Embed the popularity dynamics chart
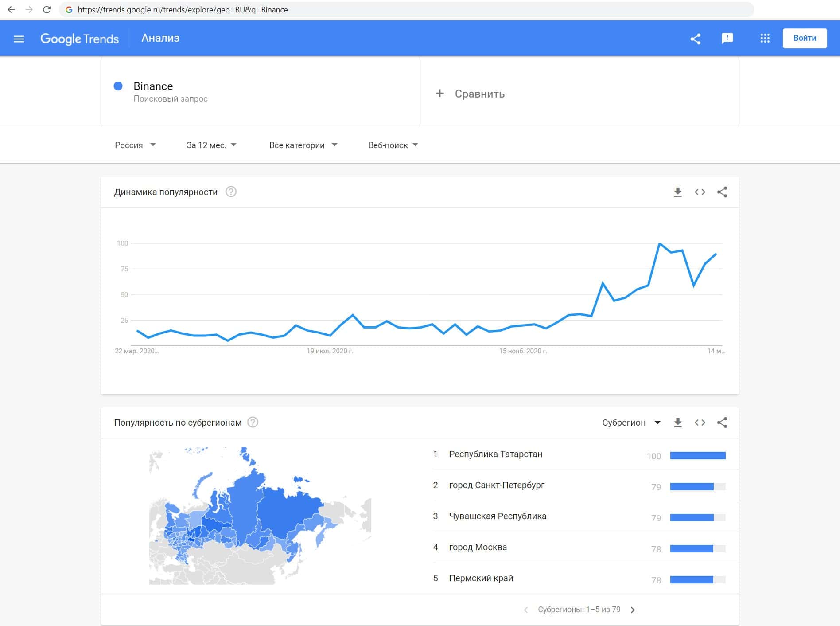Viewport: 840px width, 626px height. click(x=700, y=192)
